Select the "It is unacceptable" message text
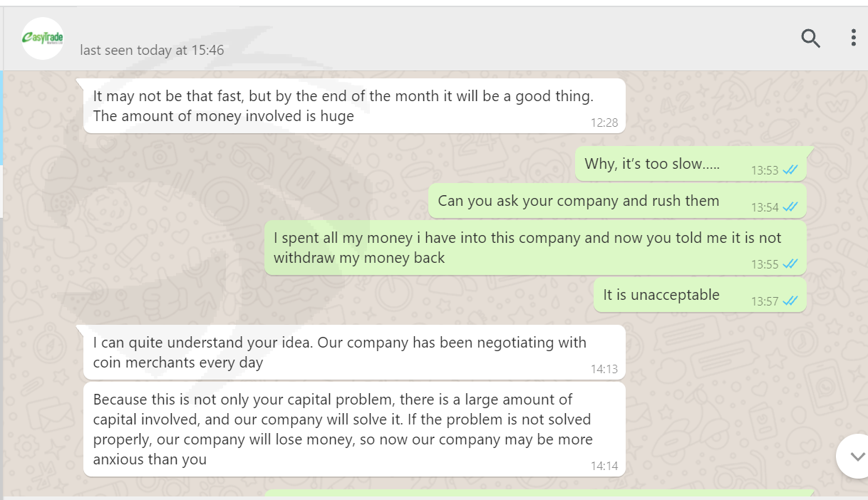The width and height of the screenshot is (868, 500). tap(661, 295)
